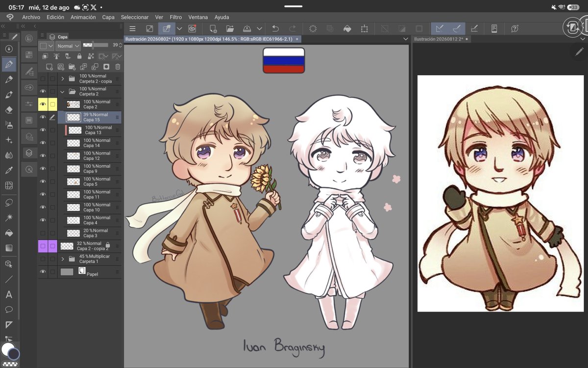Click the Undo arrow in command bar

[x=275, y=29]
